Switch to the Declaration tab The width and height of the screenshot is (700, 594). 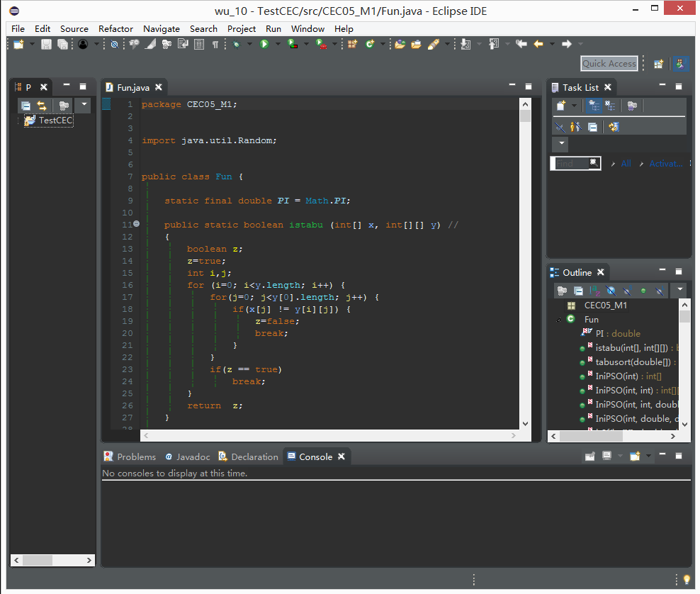248,457
